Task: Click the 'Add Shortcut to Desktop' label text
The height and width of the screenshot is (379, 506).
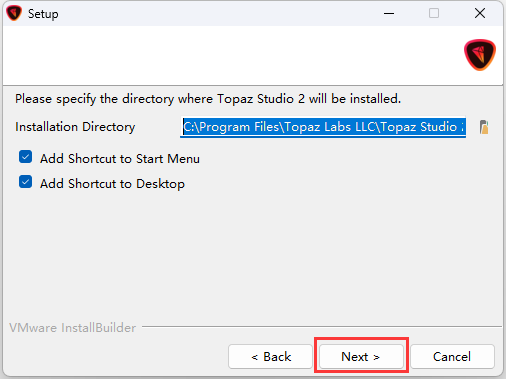Action: (112, 184)
